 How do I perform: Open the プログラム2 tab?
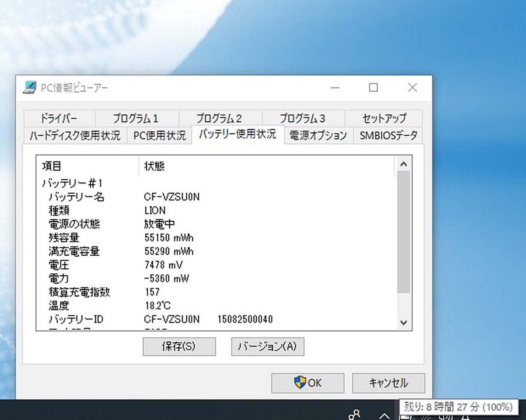coord(220,118)
